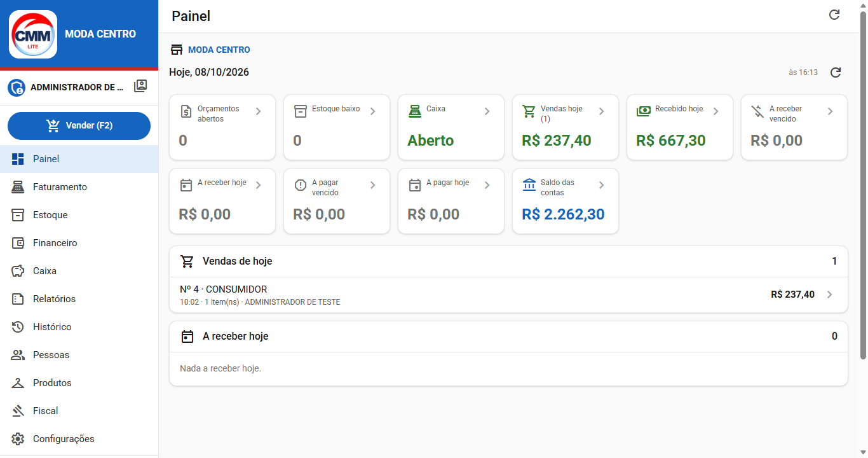
Task: Click the R$ 2.262,30 balance value
Action: coord(563,214)
